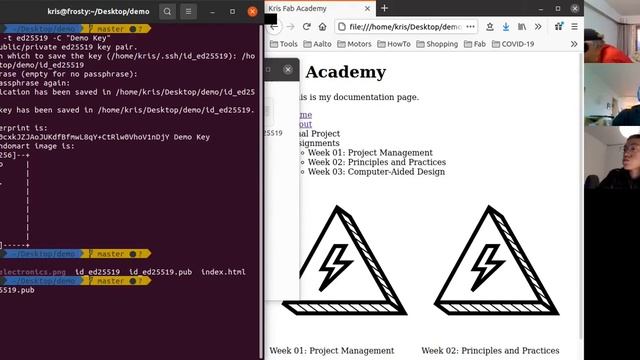This screenshot has width=640, height=360.
Task: Minimize the Firefox window
Action: tap(541, 9)
